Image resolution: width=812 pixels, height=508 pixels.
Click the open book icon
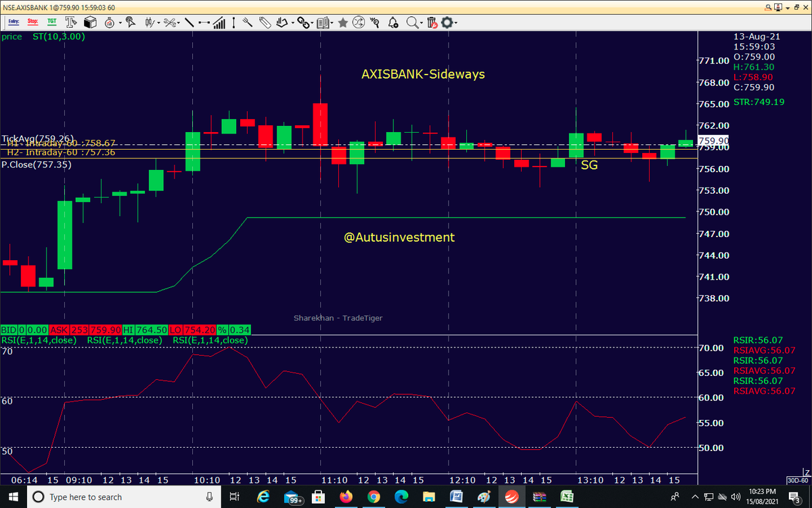pyautogui.click(x=322, y=22)
